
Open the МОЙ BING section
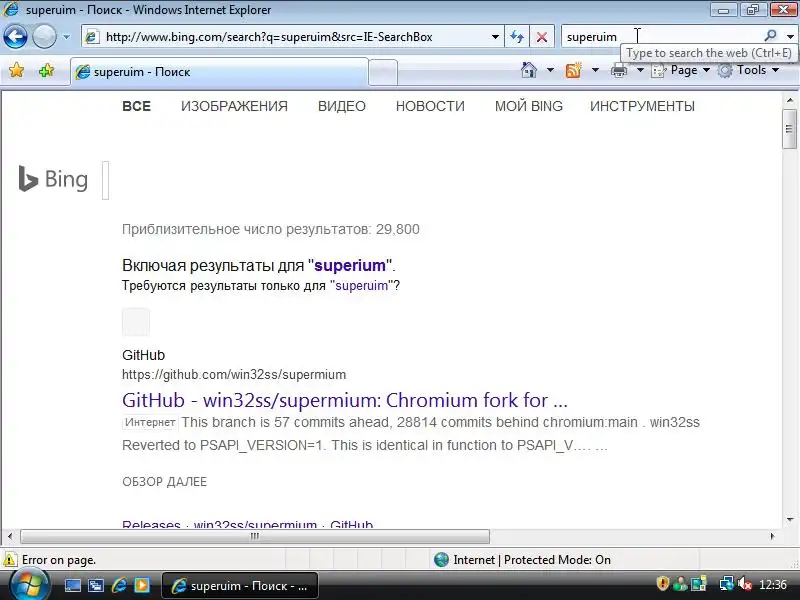point(529,106)
